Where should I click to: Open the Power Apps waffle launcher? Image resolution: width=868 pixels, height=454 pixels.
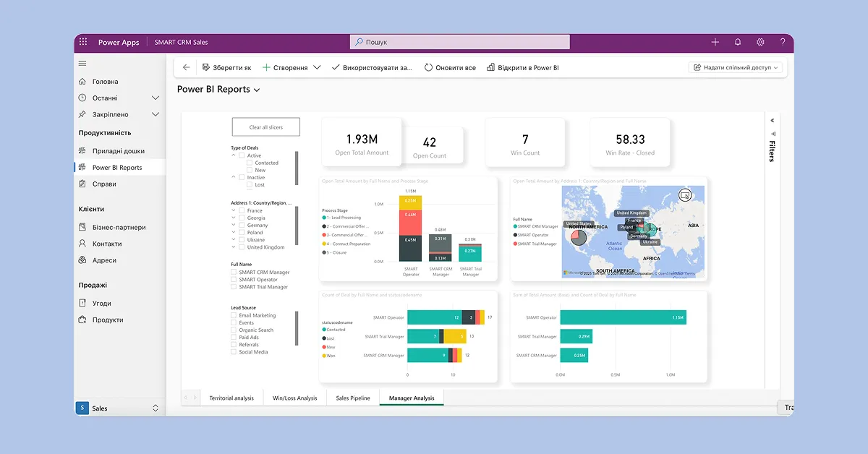[x=83, y=42]
